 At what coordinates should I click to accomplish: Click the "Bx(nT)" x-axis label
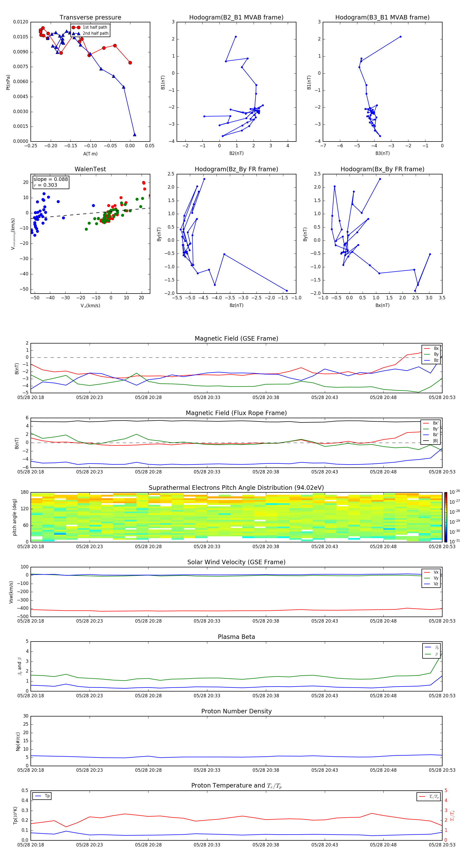[382, 305]
